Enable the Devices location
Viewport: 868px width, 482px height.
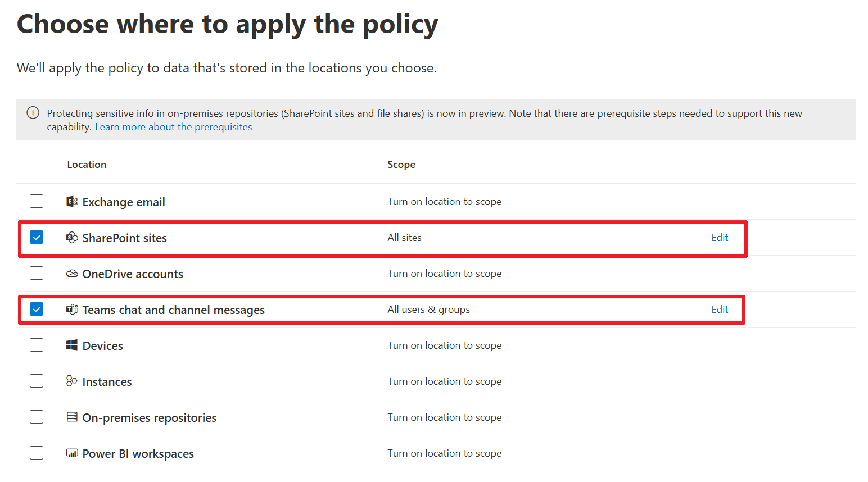(36, 344)
